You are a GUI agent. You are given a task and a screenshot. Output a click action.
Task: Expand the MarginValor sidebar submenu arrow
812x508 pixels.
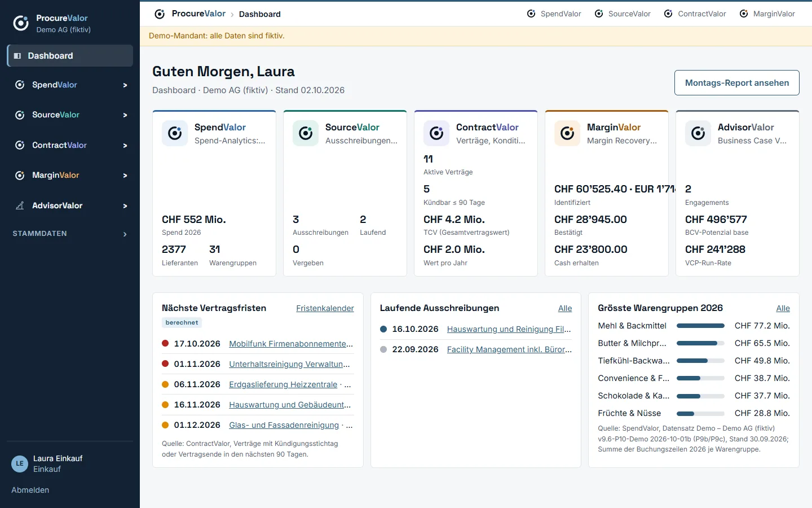click(x=125, y=176)
